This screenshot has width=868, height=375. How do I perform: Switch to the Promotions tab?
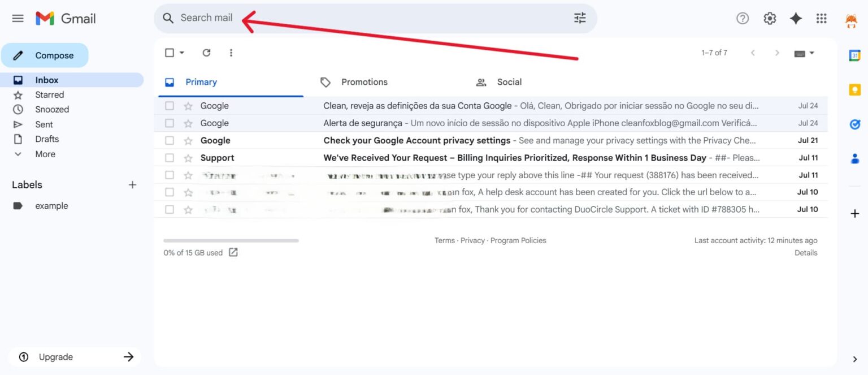364,81
